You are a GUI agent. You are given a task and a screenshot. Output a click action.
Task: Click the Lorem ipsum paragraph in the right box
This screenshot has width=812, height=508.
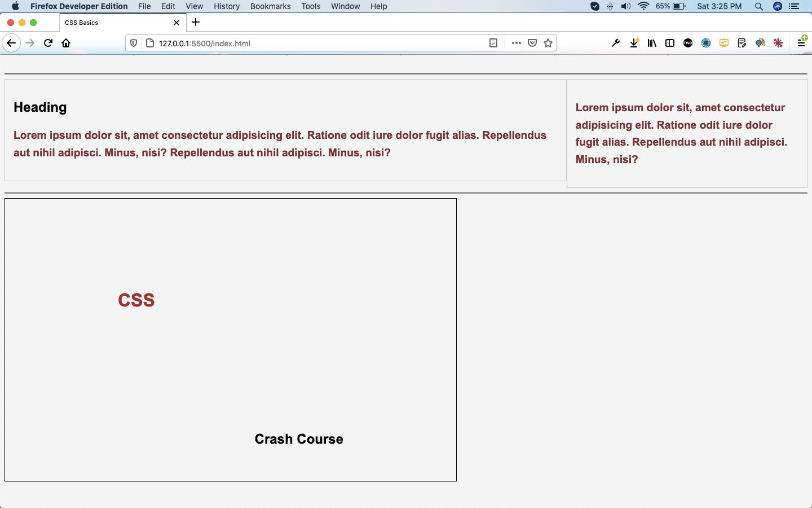click(681, 133)
